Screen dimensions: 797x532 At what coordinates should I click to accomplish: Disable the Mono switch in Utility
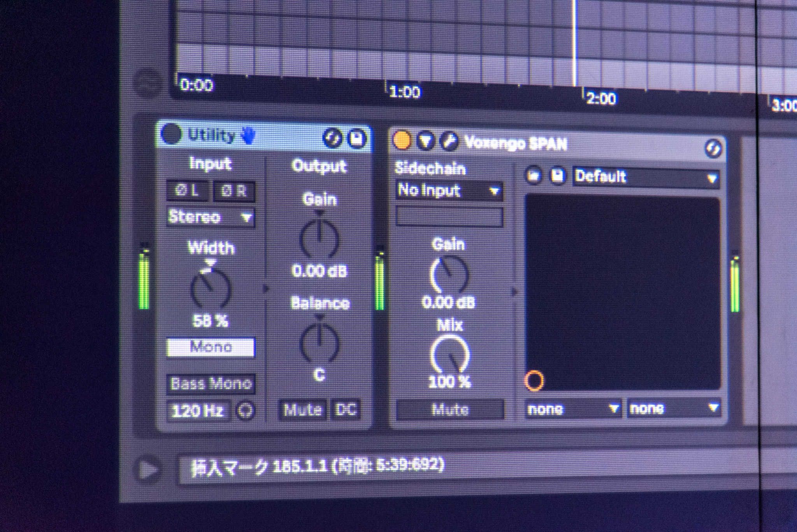pyautogui.click(x=211, y=347)
